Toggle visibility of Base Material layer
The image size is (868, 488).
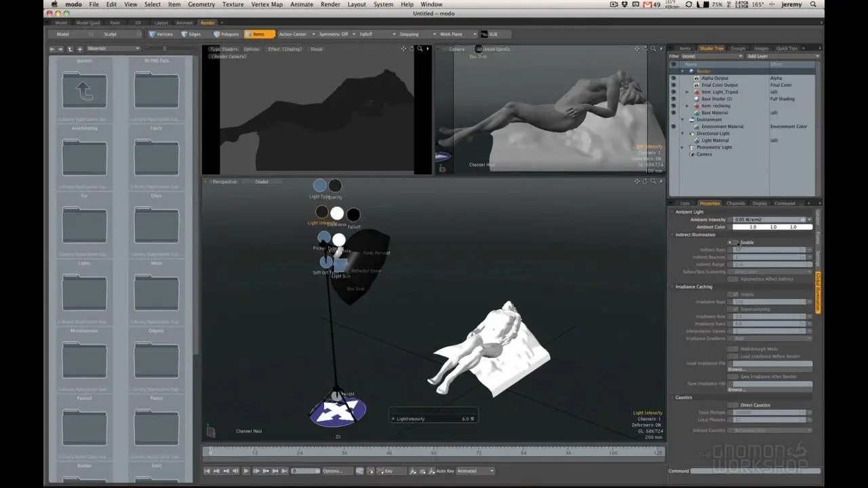[x=673, y=113]
